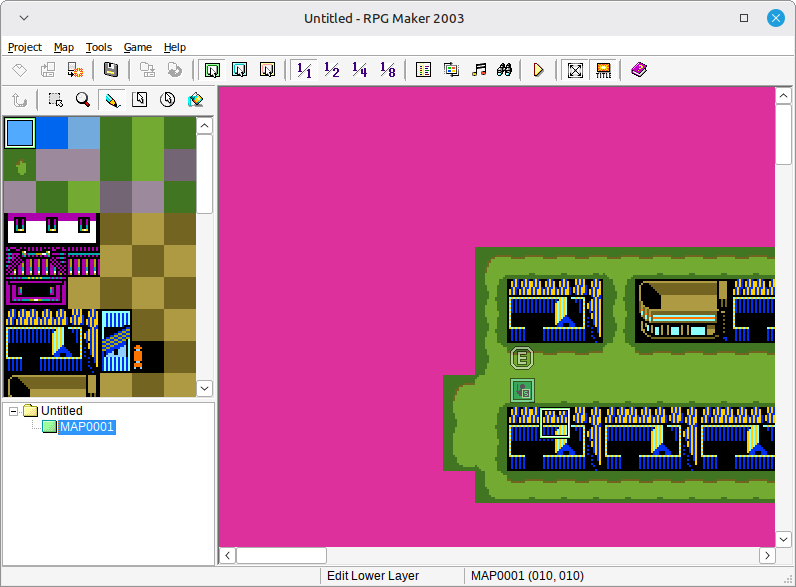
Task: Open the purple Help book icon
Action: pyautogui.click(x=639, y=70)
